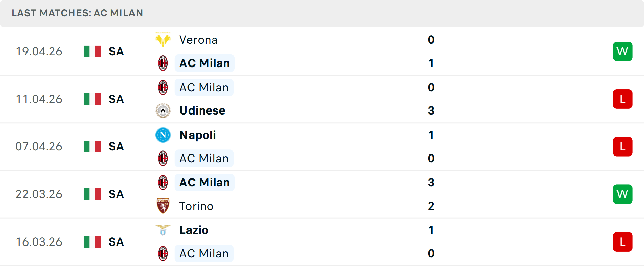The height and width of the screenshot is (266, 644).
Task: Click the green W result indicator for Torino match
Action: tap(623, 194)
